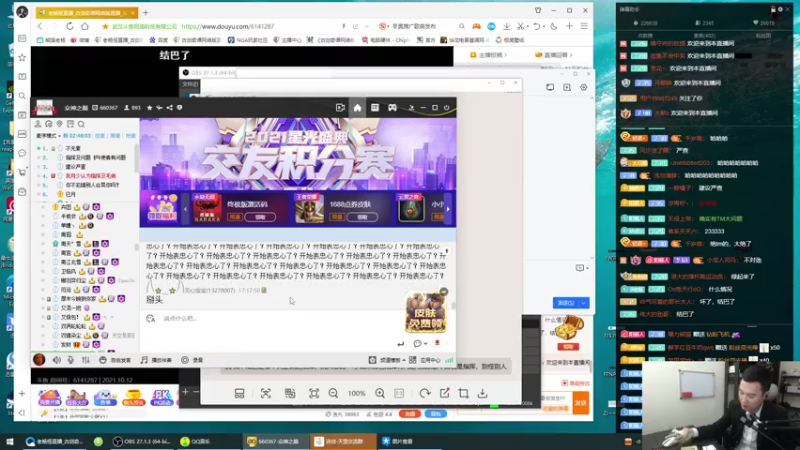This screenshot has height=450, width=800.
Task: Click the scan recognize icon in image viewer
Action: [x=266, y=393]
